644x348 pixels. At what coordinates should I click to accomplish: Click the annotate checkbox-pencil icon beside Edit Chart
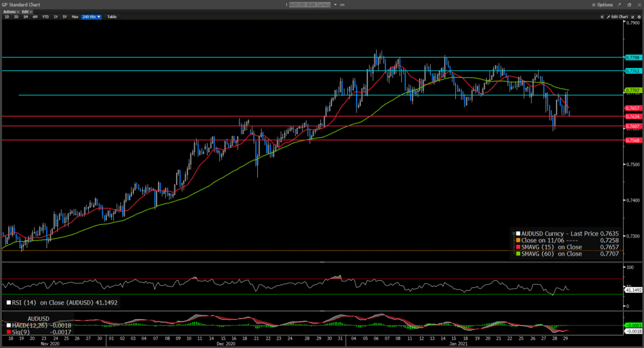tap(633, 17)
